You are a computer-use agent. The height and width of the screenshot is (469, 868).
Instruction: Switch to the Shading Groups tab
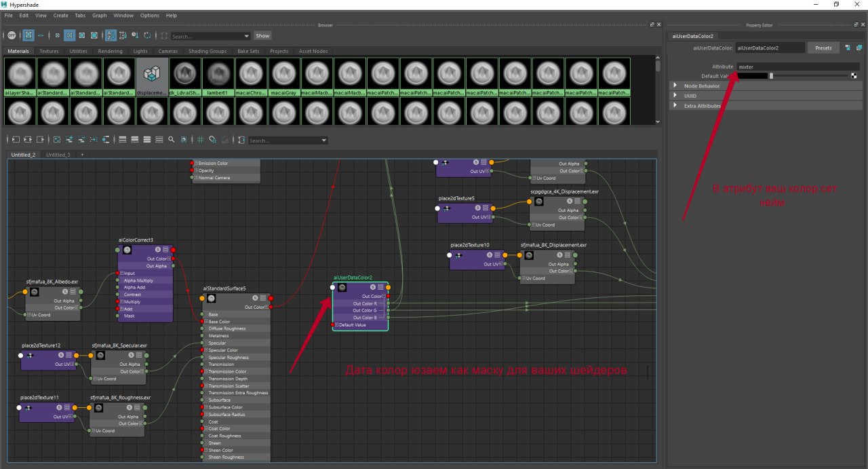tap(208, 51)
